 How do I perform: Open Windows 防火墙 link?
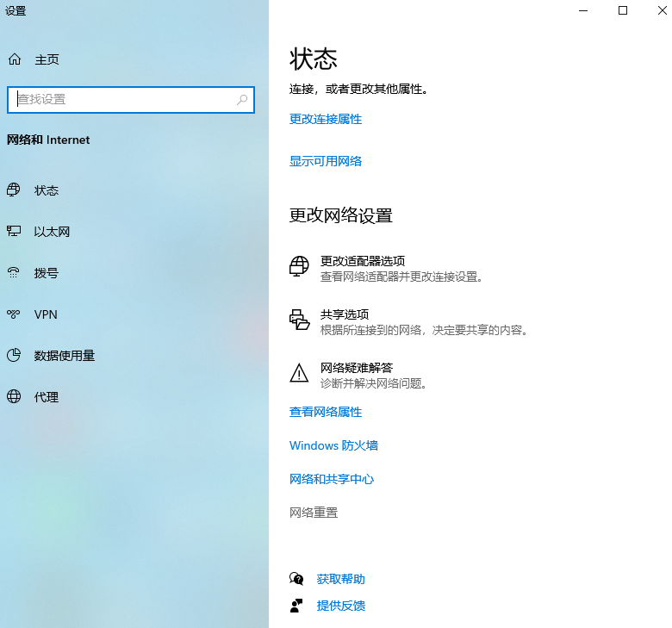pos(333,446)
